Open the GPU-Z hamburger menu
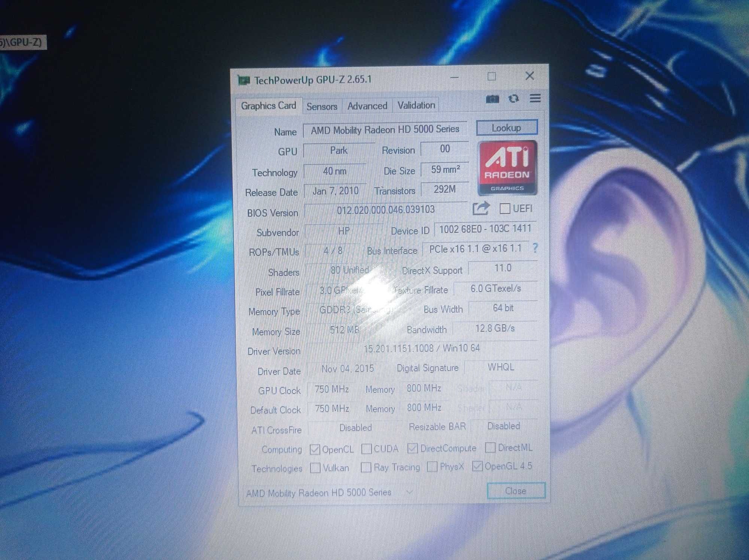Image resolution: width=749 pixels, height=560 pixels. 535,98
